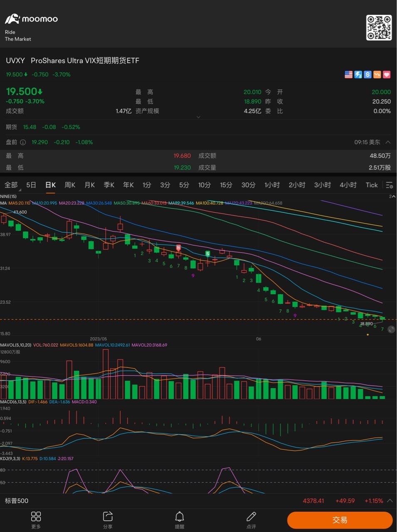
Task: Tap the MAVOL(5,10,20) indicator label
Action: pyautogui.click(x=15, y=345)
